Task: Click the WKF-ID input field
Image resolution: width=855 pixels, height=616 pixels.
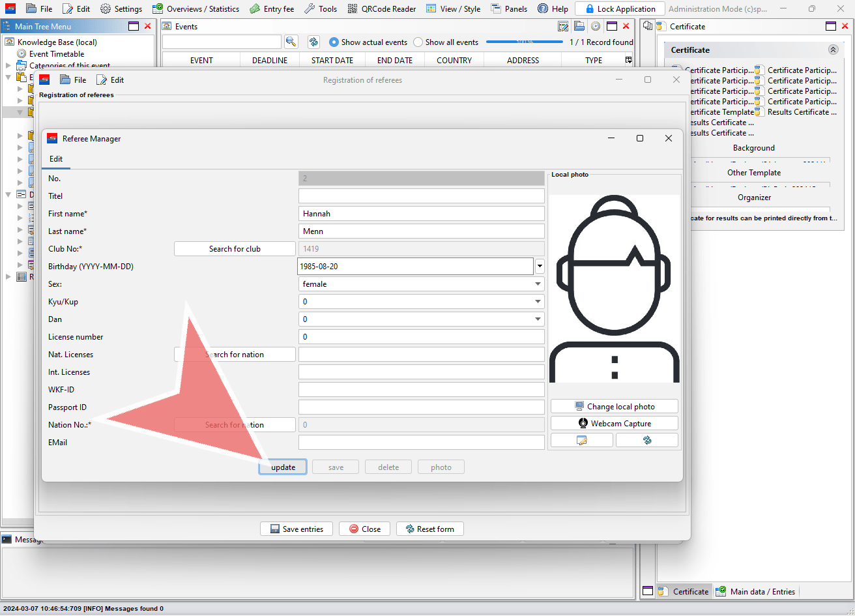Action: [x=421, y=389]
